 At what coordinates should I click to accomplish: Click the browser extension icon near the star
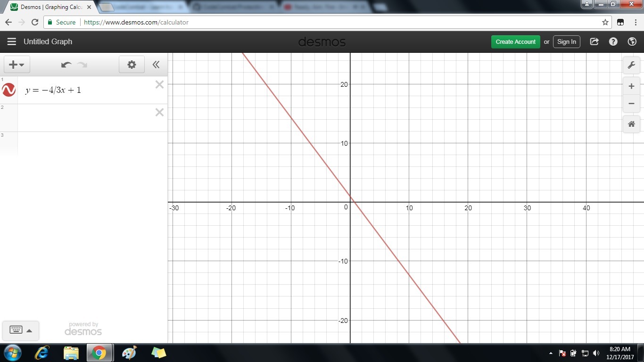pos(620,22)
